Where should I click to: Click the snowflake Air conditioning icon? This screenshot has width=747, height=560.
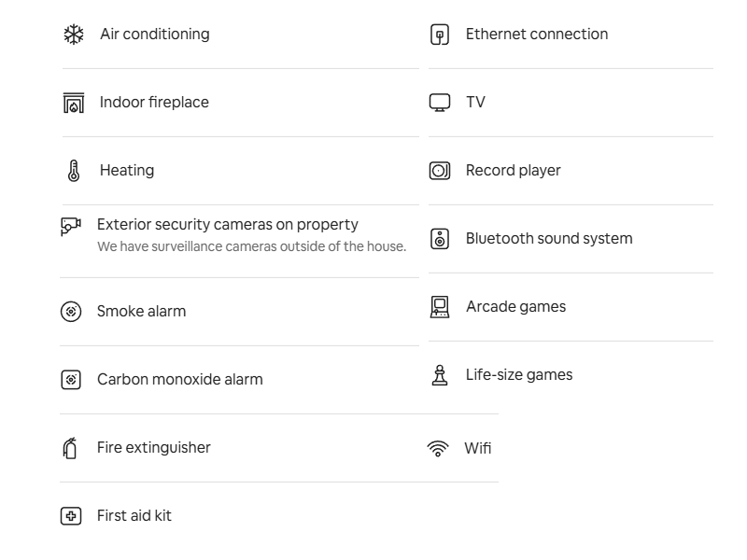74,35
